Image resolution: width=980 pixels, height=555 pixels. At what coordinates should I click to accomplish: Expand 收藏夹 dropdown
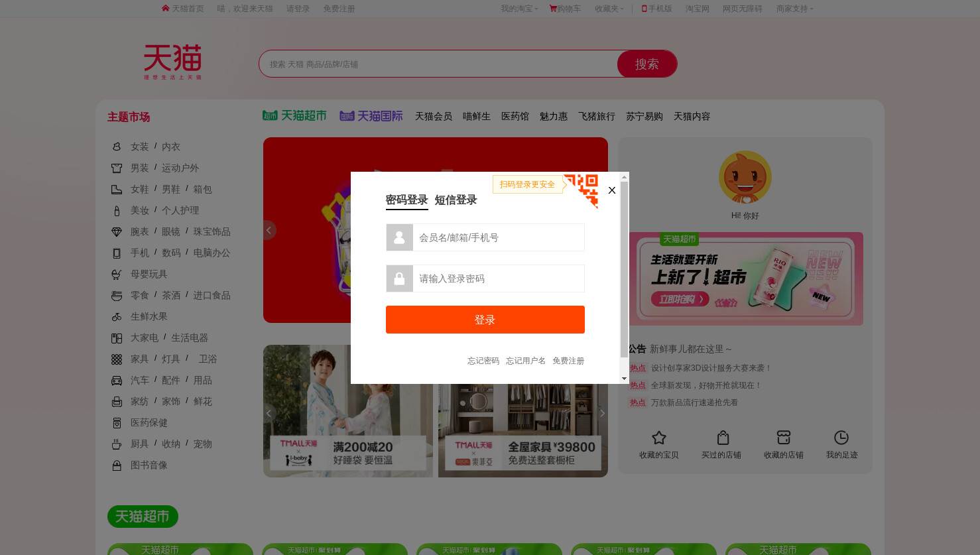(x=609, y=9)
